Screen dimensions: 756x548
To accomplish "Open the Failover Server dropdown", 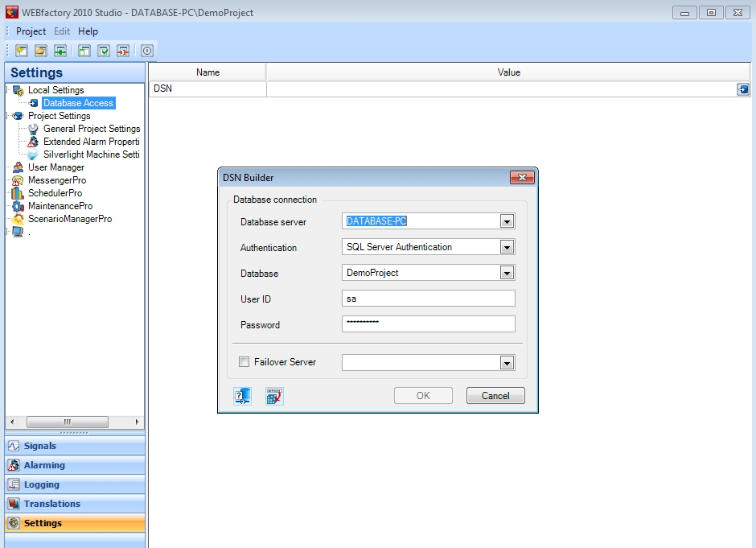I will [x=507, y=363].
